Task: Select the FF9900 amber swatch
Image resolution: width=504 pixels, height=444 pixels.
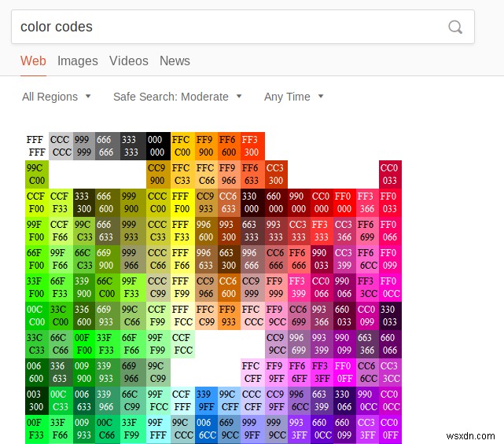Action: tap(206, 146)
